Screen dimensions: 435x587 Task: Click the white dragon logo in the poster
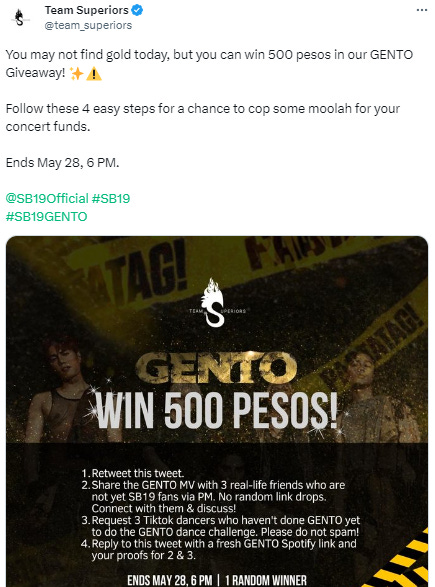click(x=214, y=302)
